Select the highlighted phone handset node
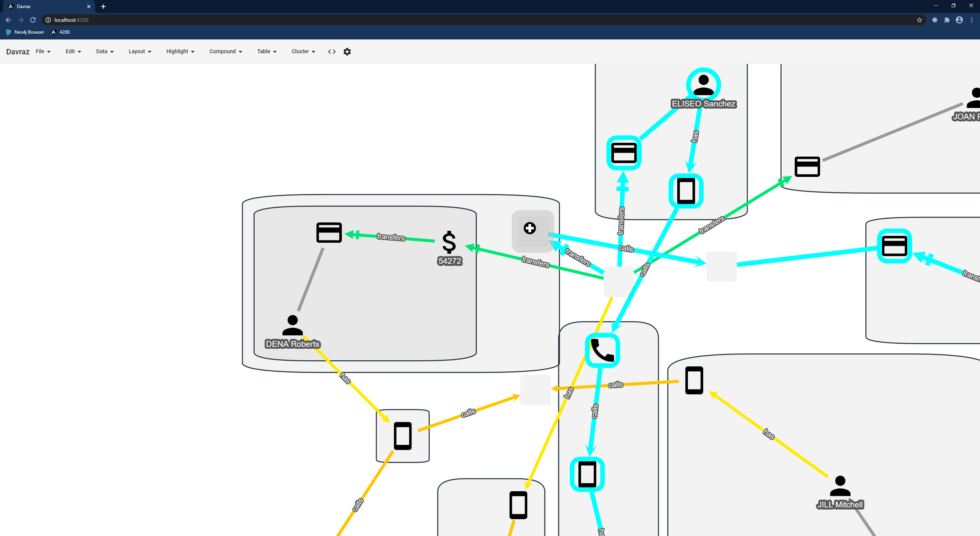Image resolution: width=980 pixels, height=536 pixels. pyautogui.click(x=602, y=350)
